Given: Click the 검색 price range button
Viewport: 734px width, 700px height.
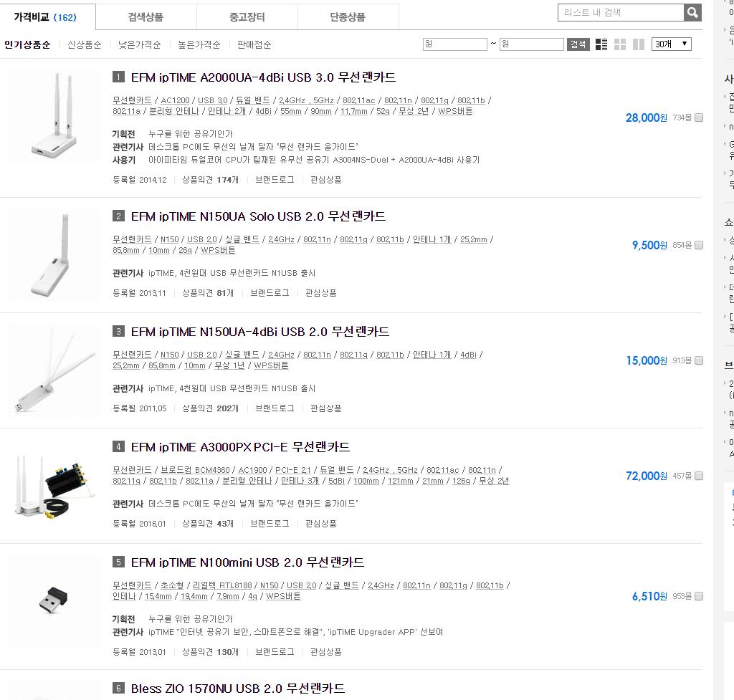Looking at the screenshot, I should [578, 44].
